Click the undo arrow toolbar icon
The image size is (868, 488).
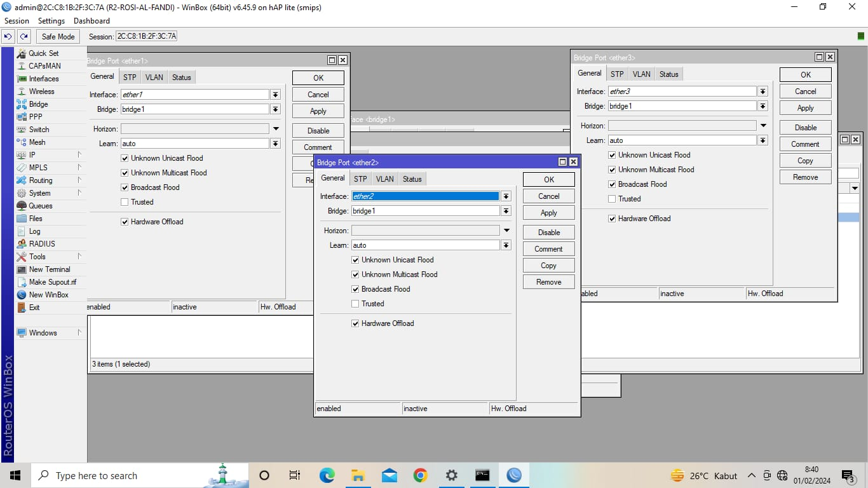[8, 37]
